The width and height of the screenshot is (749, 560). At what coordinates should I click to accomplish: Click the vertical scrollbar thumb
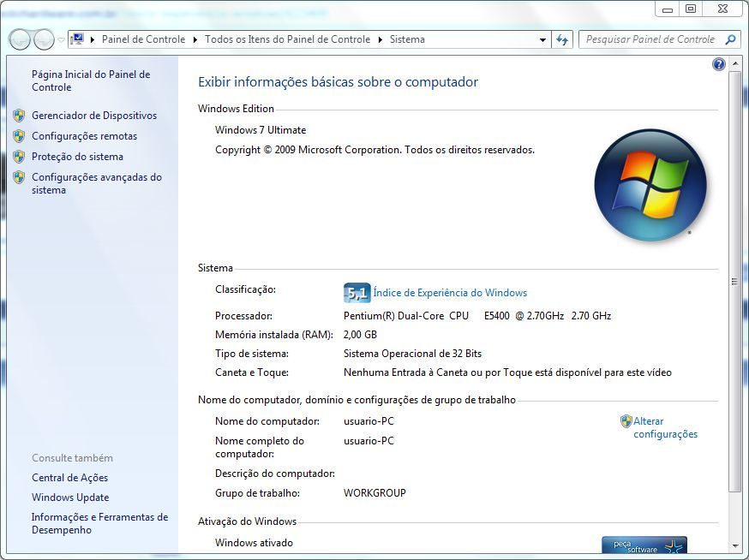pos(734,281)
